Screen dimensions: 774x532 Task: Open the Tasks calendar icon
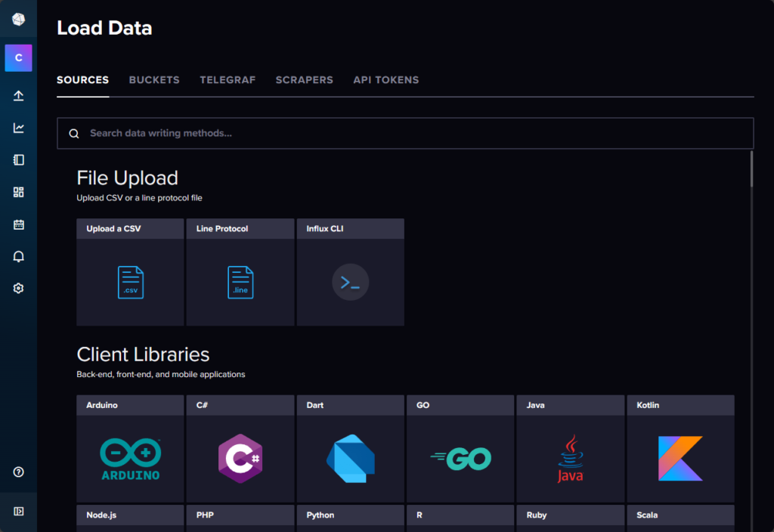coord(18,224)
